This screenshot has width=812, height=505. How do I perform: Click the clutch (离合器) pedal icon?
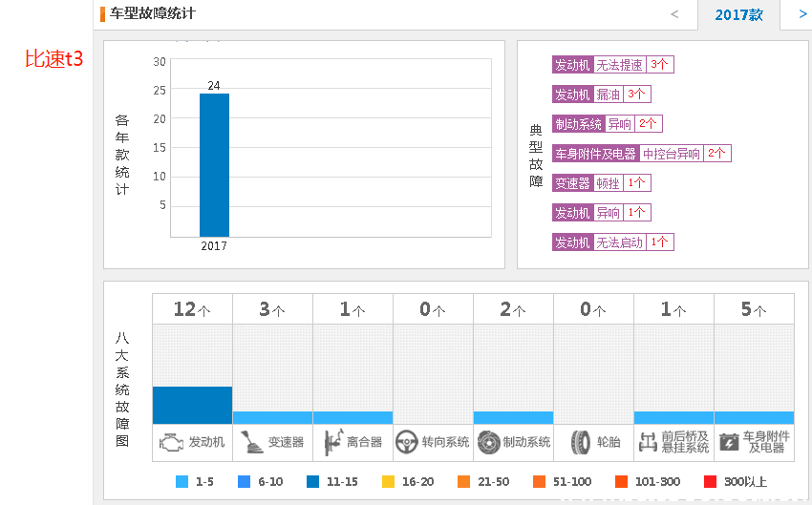pos(332,443)
